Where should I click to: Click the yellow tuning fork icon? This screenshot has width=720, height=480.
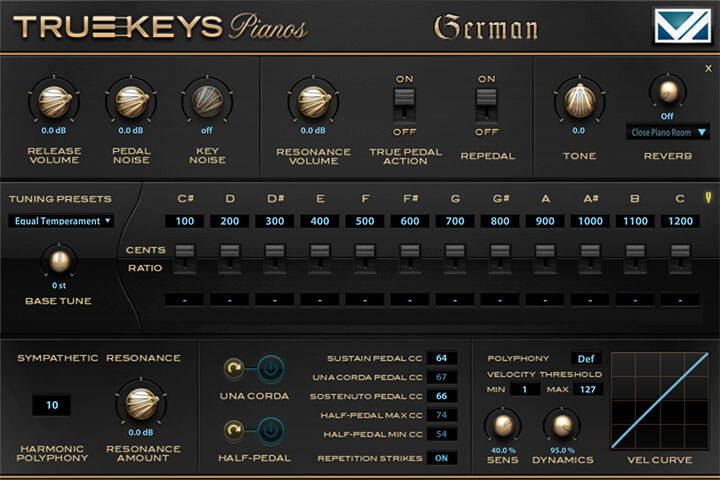709,196
